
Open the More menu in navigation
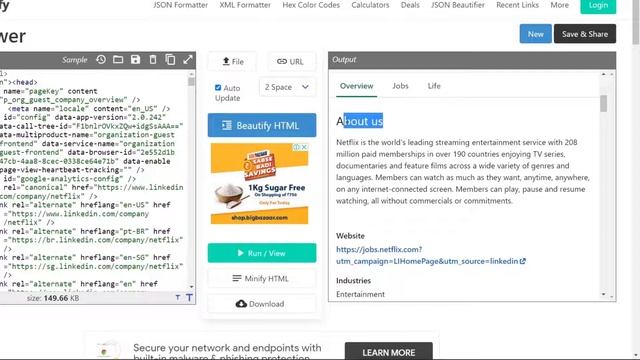[560, 5]
